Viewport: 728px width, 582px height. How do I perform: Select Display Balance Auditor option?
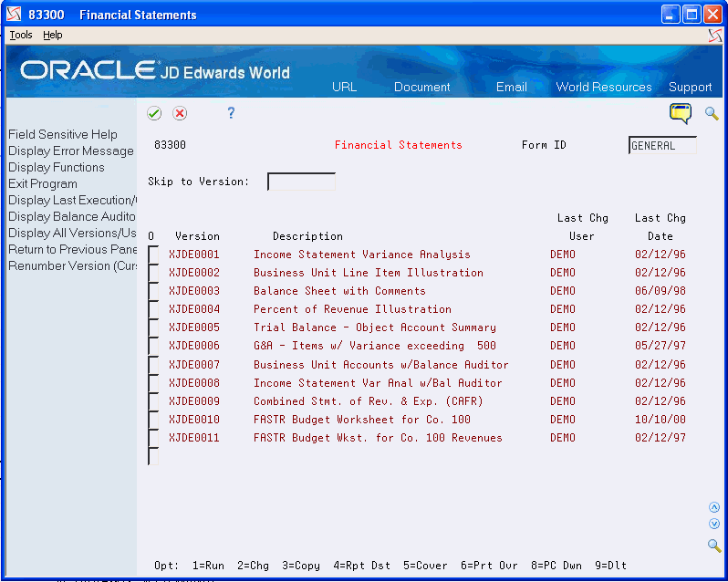pos(72,217)
